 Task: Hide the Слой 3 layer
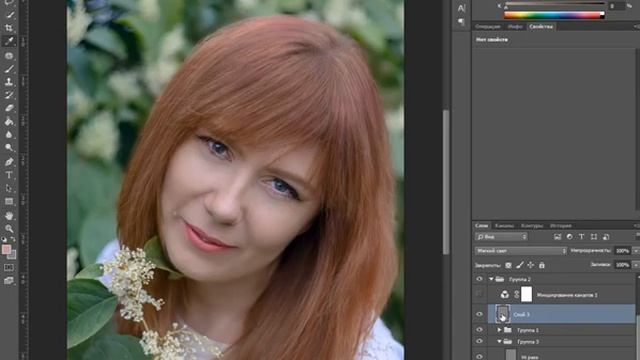click(x=480, y=314)
